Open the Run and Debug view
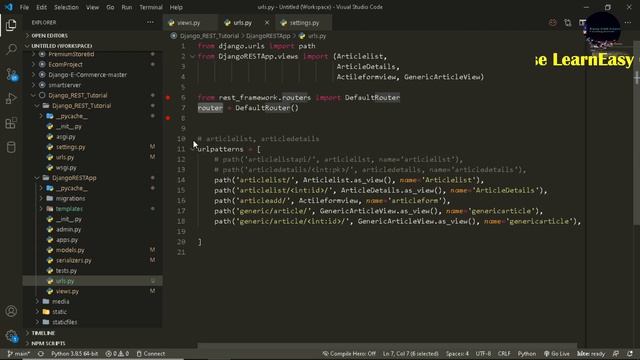Screen dimensions: 640x360 point(11,98)
